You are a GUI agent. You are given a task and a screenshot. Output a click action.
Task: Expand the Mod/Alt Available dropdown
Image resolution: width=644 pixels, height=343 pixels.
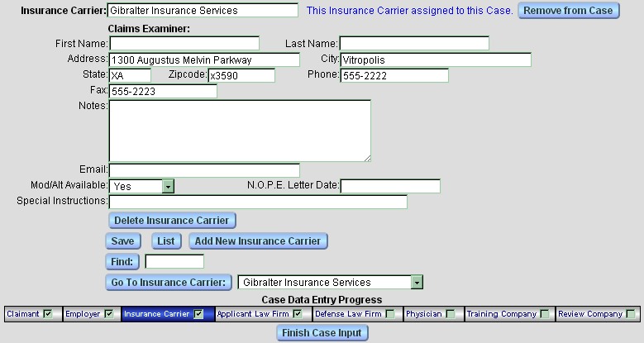[168, 187]
